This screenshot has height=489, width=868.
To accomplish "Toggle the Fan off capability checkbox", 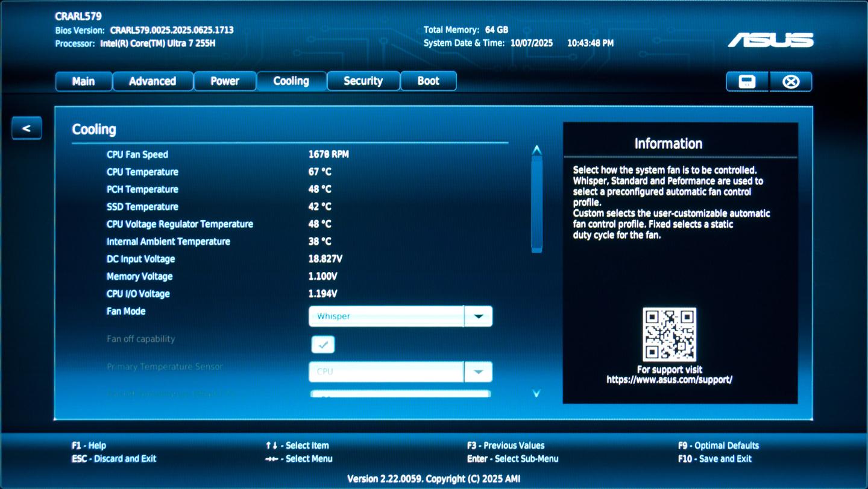I will coord(323,344).
